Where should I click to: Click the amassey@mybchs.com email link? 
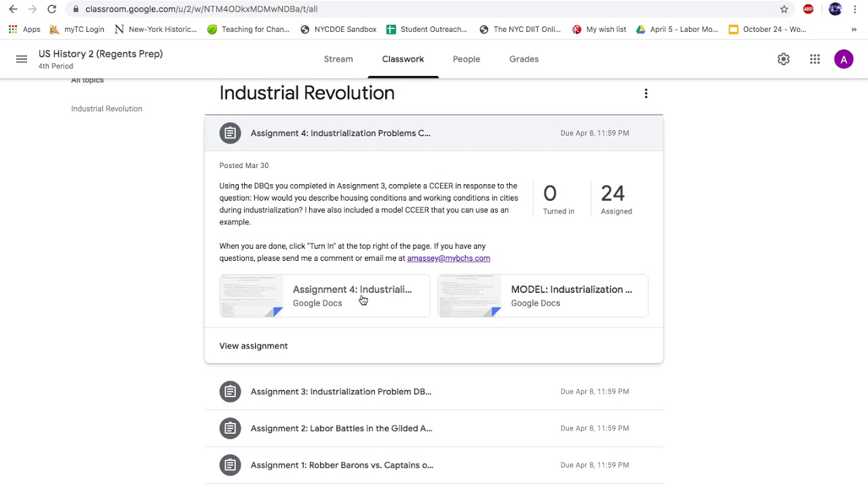[x=448, y=258]
